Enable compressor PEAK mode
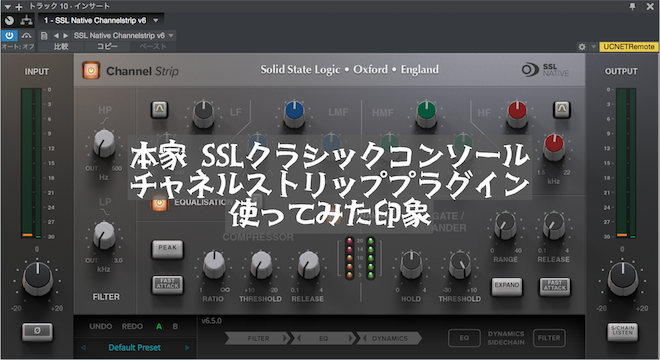The image size is (660, 360). click(168, 248)
